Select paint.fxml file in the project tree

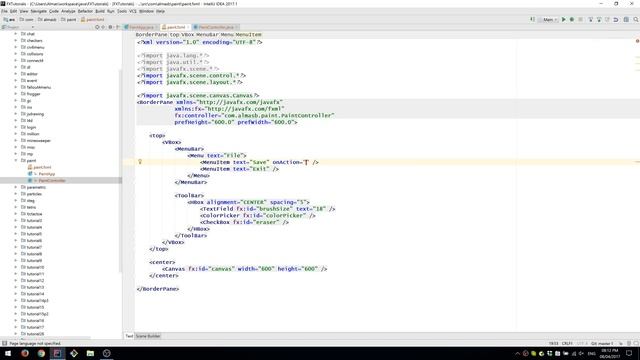(40, 167)
